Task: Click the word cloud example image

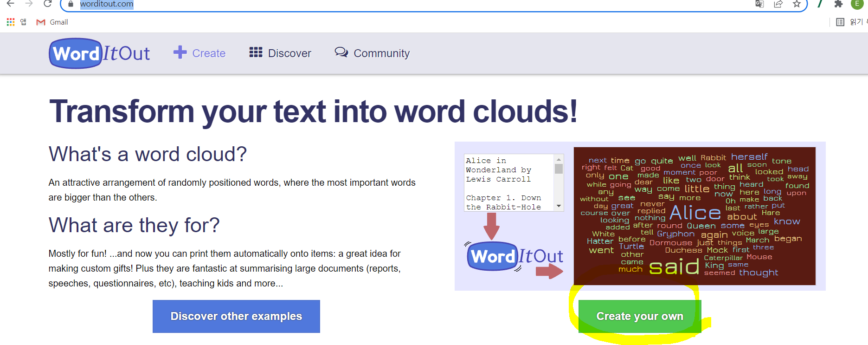Action: [694, 216]
